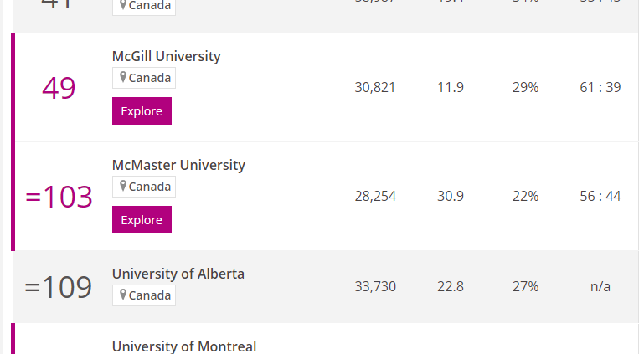This screenshot has height=354, width=644.
Task: Click Alberta's 27% international students value
Action: (x=525, y=286)
